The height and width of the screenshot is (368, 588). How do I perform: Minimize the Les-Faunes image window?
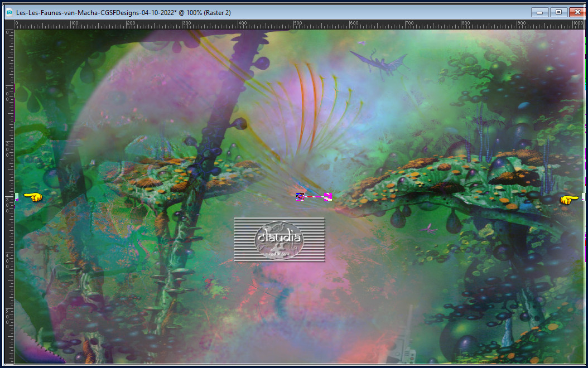(539, 12)
